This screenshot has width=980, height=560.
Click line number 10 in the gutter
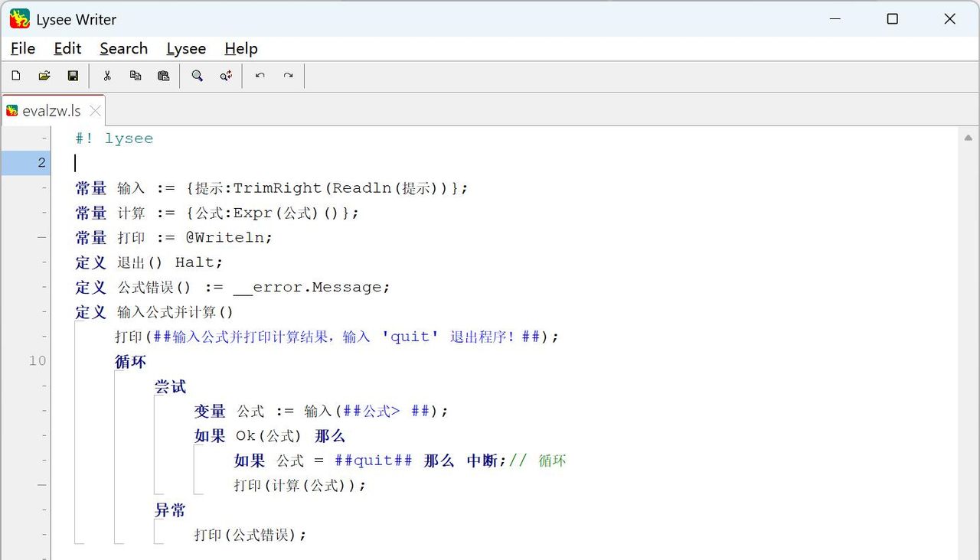pyautogui.click(x=38, y=361)
